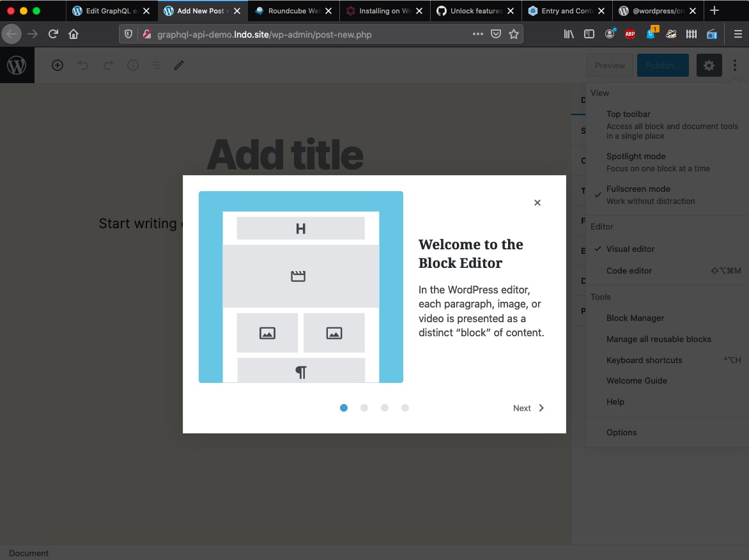Open the content structure info icon
This screenshot has width=749, height=560.
click(133, 65)
